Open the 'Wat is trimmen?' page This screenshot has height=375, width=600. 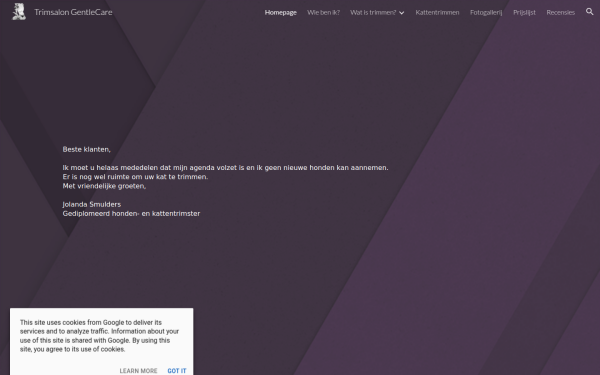click(373, 12)
